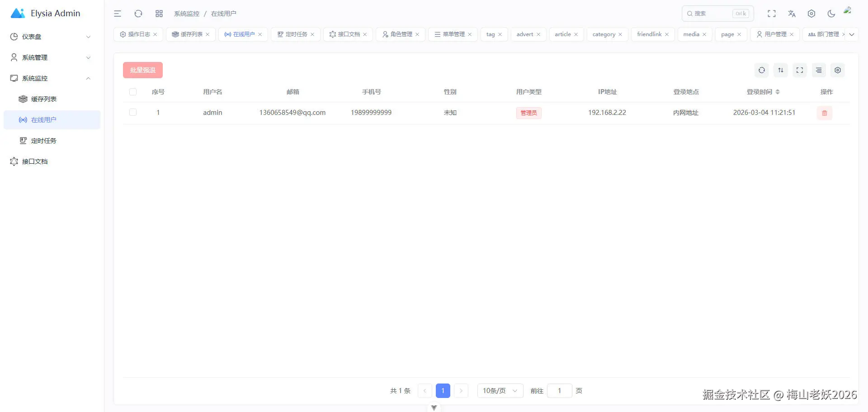Click the 批量强退 button

pos(143,70)
